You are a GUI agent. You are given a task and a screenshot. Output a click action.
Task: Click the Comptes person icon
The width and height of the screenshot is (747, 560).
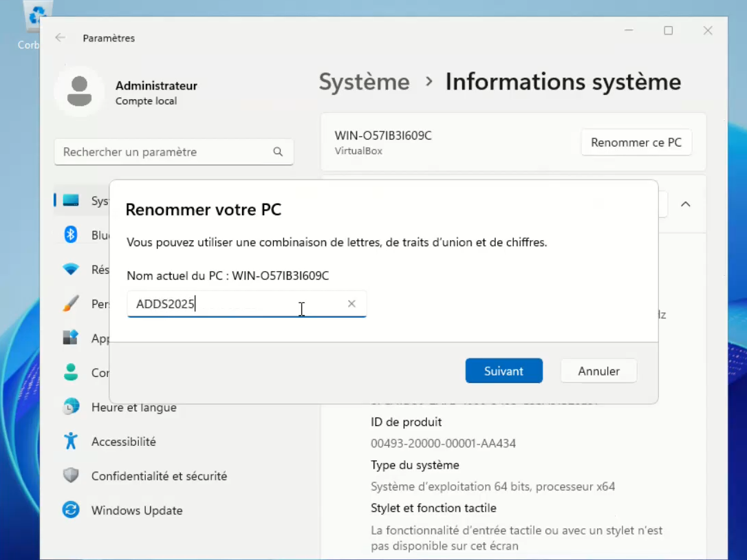click(x=71, y=372)
